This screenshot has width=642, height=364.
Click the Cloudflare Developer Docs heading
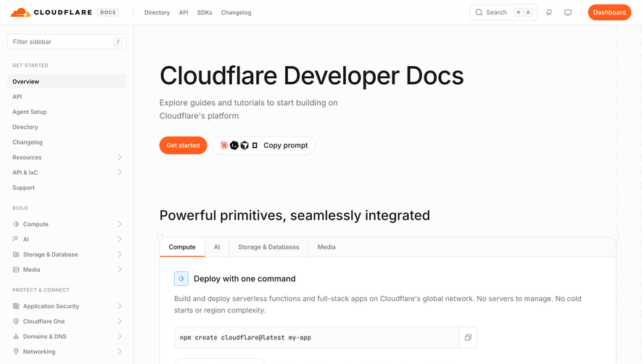pyautogui.click(x=312, y=75)
